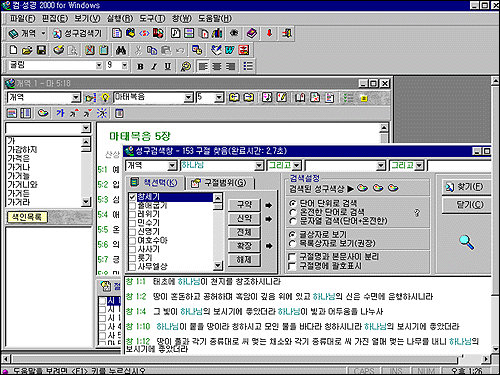Toggle underline formatting
The height and width of the screenshot is (375, 500).
pyautogui.click(x=167, y=66)
